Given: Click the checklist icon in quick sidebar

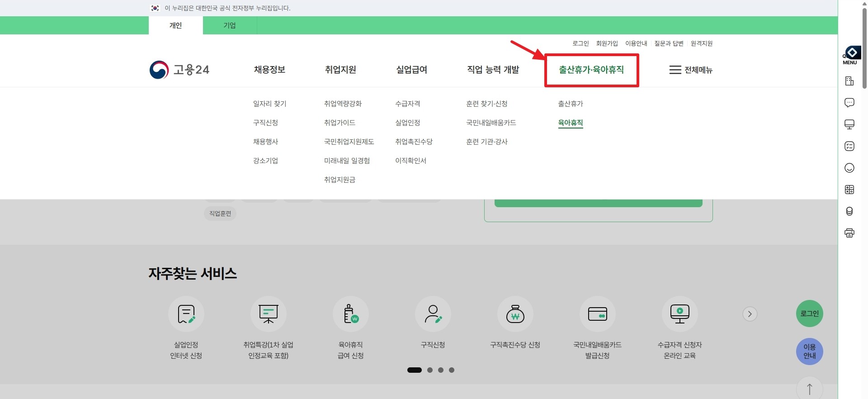Looking at the screenshot, I should (x=849, y=146).
